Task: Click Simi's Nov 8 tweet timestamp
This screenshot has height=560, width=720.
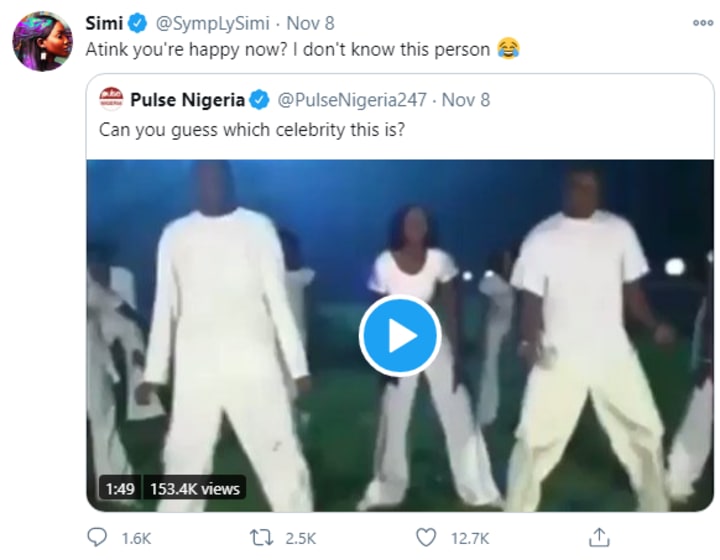Action: point(310,22)
